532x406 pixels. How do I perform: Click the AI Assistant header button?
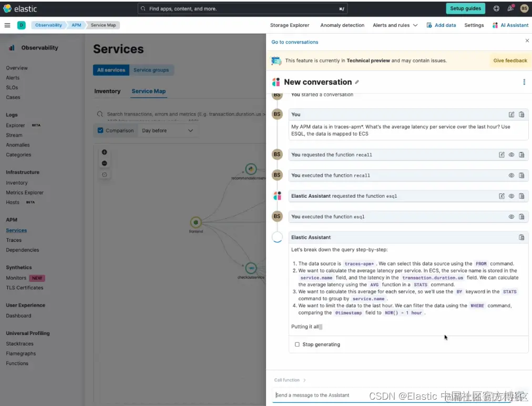pyautogui.click(x=510, y=25)
